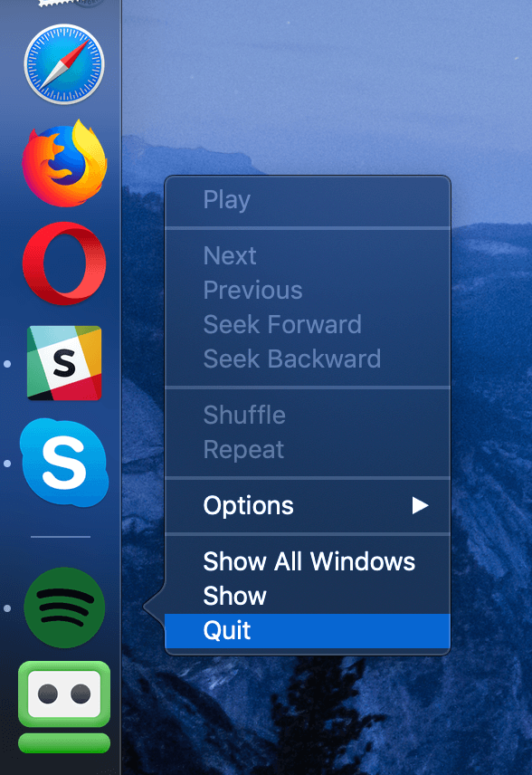
Task: Launch the Firefox browser icon
Action: (x=64, y=163)
